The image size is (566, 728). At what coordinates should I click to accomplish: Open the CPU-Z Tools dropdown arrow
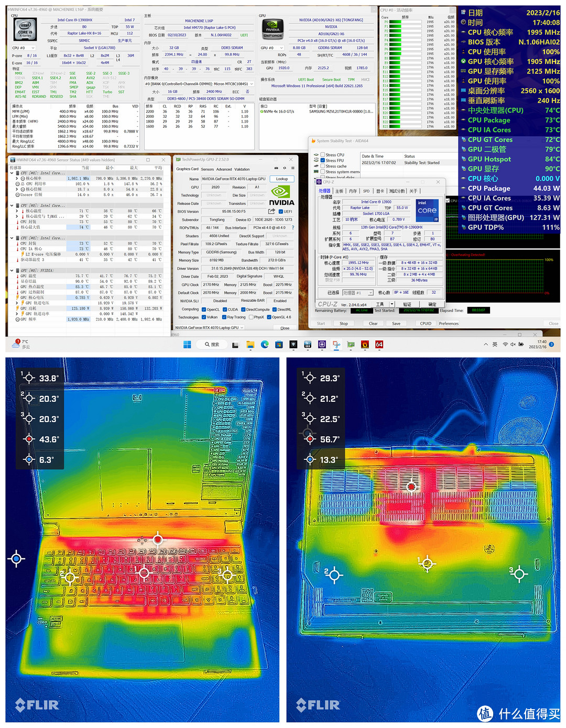pyautogui.click(x=392, y=304)
